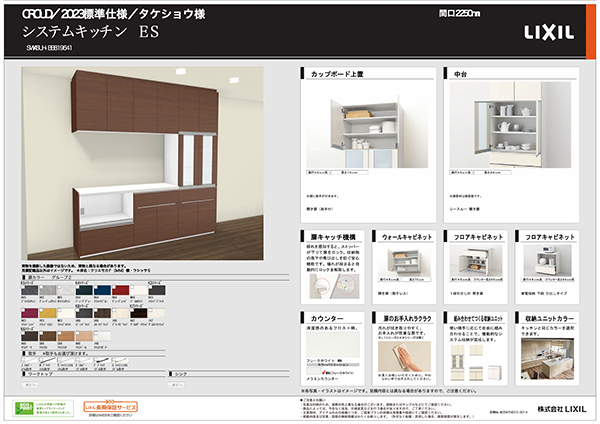Tick the checkbox on the navy blue swatch
This screenshot has width=600, height=424.
[x=96, y=287]
